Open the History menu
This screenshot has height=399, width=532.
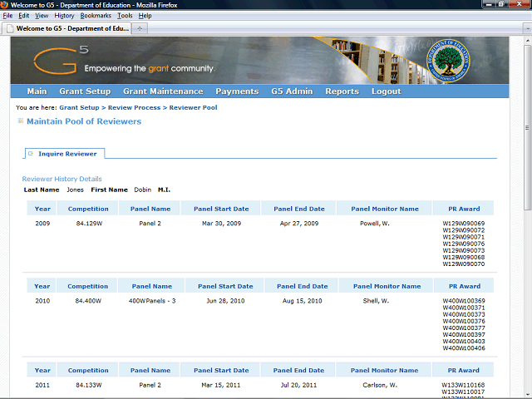pyautogui.click(x=64, y=16)
